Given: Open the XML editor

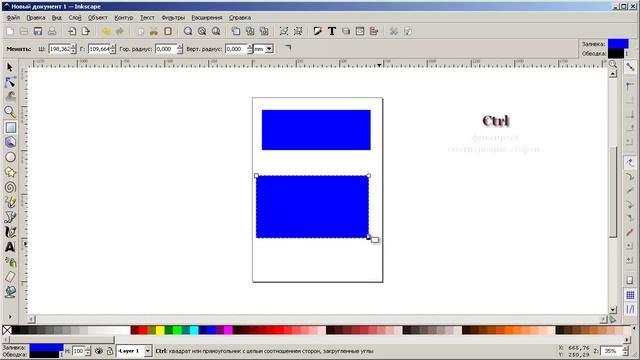Looking at the screenshot, I should pyautogui.click(x=360, y=31).
